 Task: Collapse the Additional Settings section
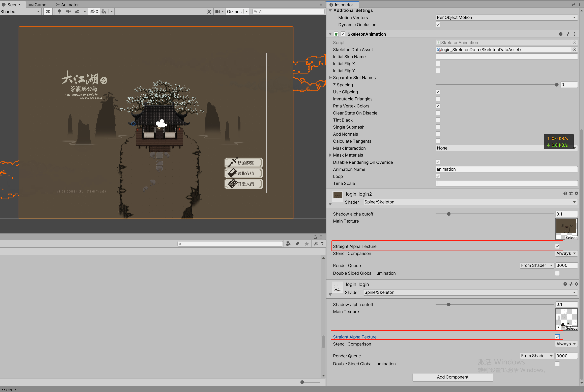(x=330, y=10)
